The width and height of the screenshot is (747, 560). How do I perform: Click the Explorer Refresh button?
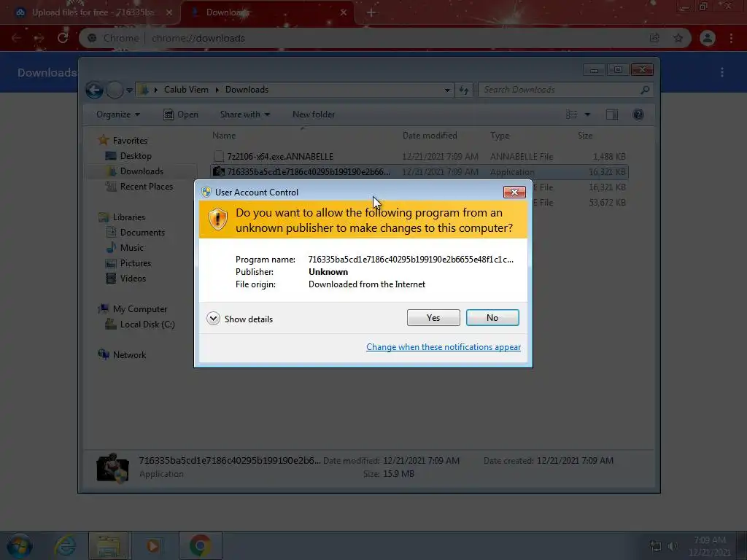click(464, 90)
